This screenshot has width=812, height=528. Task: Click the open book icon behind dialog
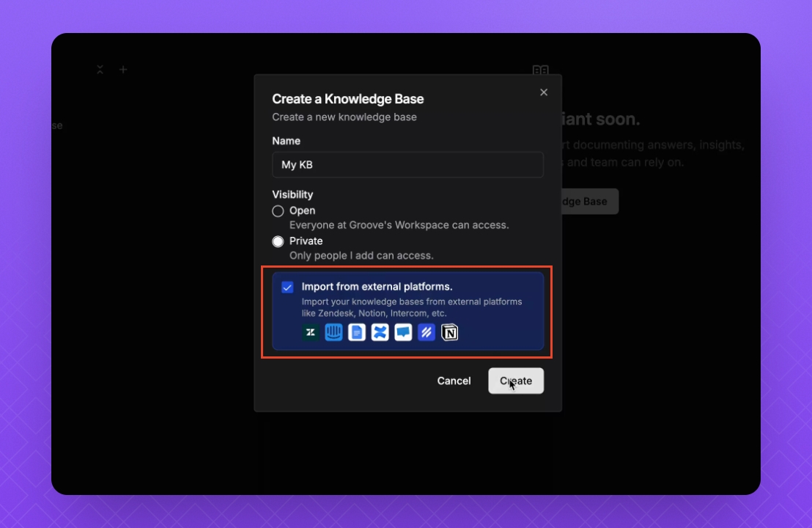tap(540, 70)
